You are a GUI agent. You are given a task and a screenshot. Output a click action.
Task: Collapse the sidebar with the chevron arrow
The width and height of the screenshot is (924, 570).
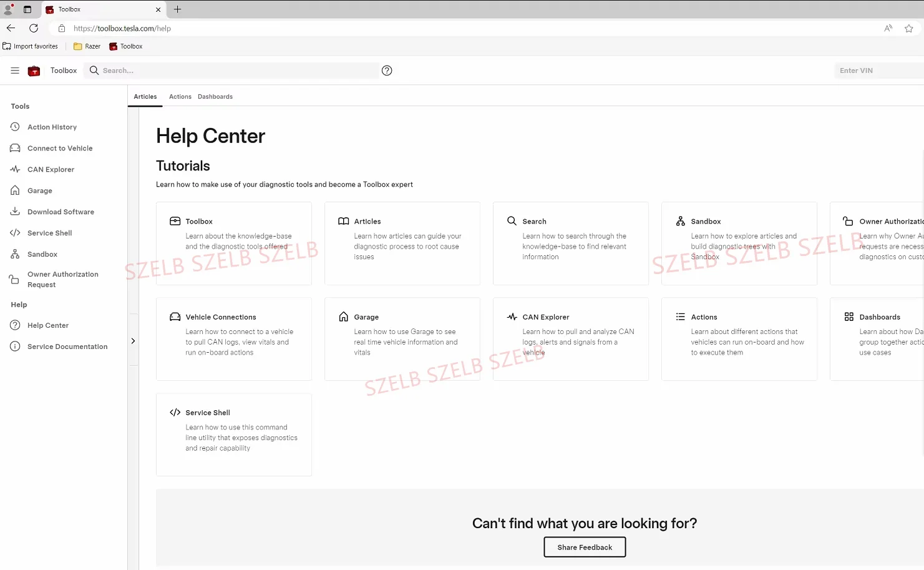[x=133, y=341]
